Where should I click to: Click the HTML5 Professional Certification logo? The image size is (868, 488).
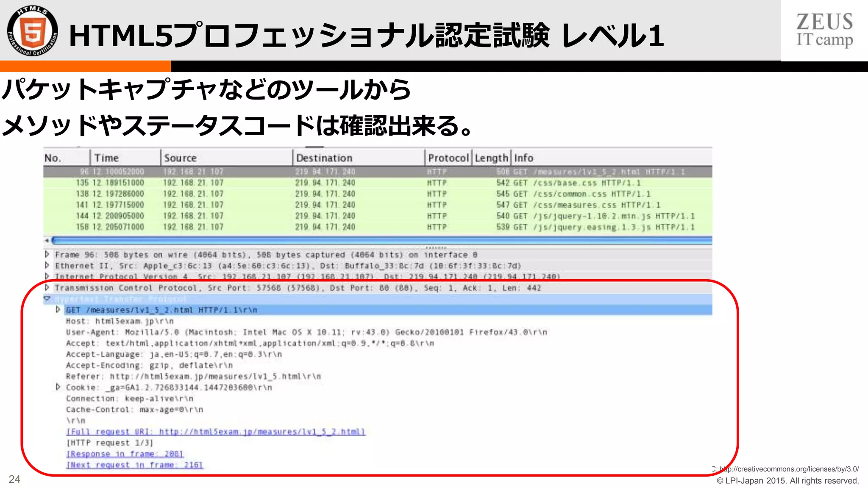coord(32,31)
